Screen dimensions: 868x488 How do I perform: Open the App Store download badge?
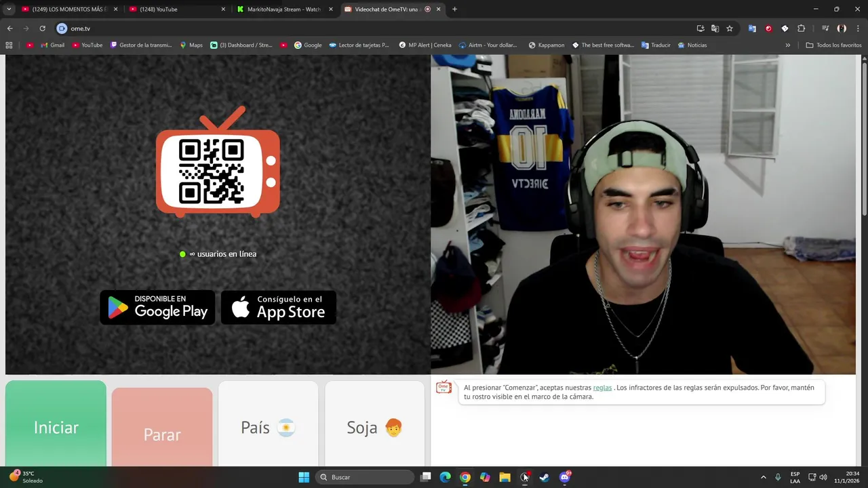[279, 308]
